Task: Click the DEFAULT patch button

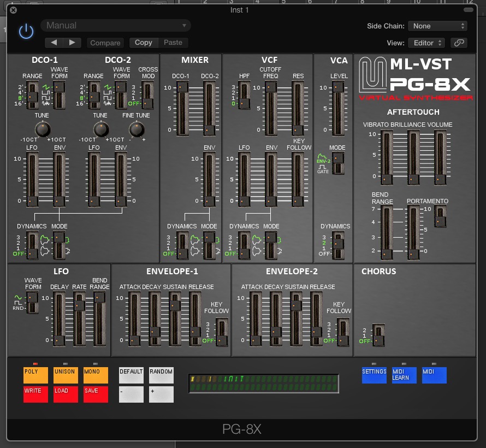Action: pos(131,375)
